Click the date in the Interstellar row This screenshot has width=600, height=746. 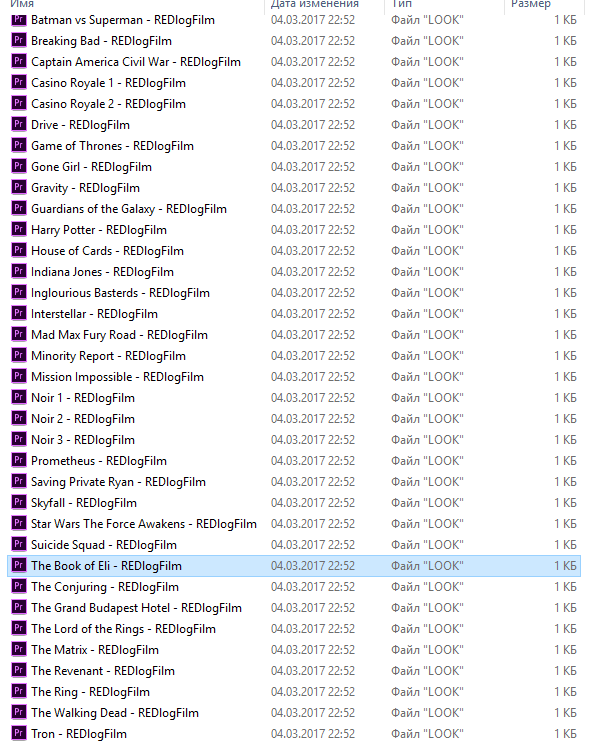pos(313,314)
